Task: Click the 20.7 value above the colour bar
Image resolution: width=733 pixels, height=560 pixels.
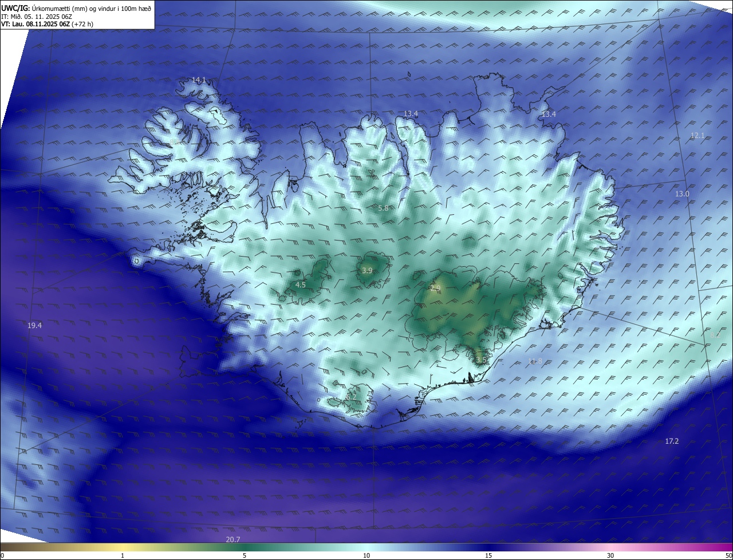Action: point(233,540)
